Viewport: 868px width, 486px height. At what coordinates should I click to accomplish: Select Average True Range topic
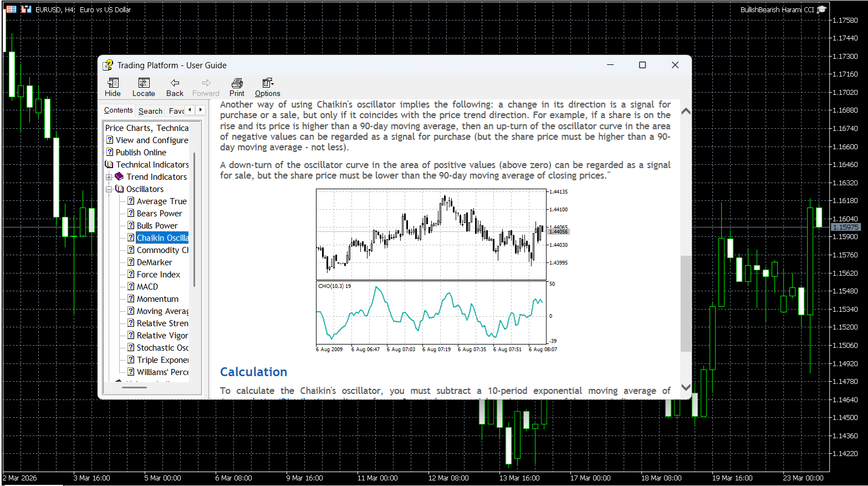click(157, 201)
